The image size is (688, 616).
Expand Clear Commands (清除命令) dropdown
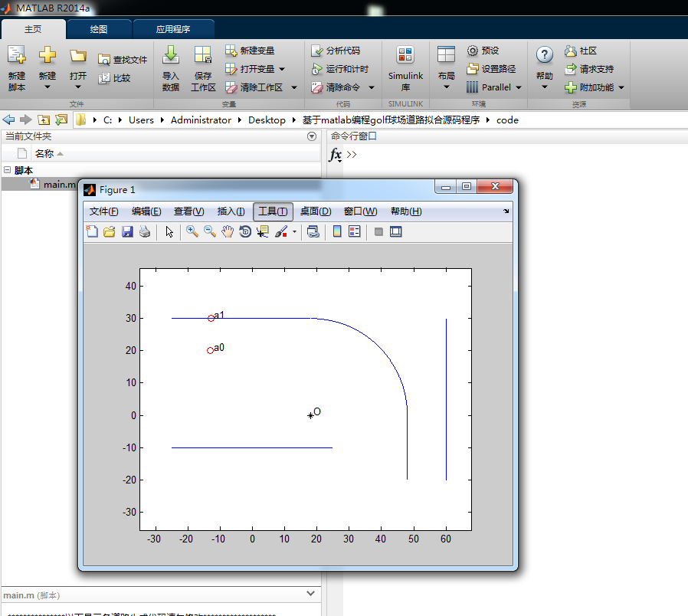click(x=372, y=88)
